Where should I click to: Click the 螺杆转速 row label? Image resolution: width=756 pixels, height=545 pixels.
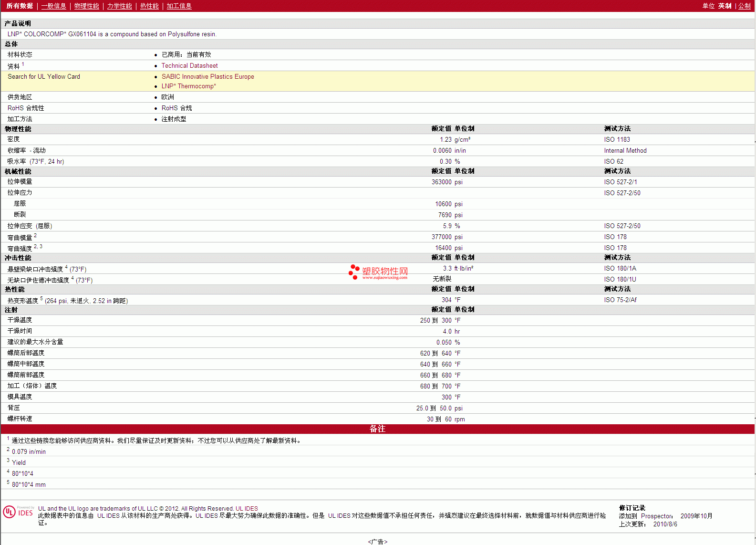[20, 419]
